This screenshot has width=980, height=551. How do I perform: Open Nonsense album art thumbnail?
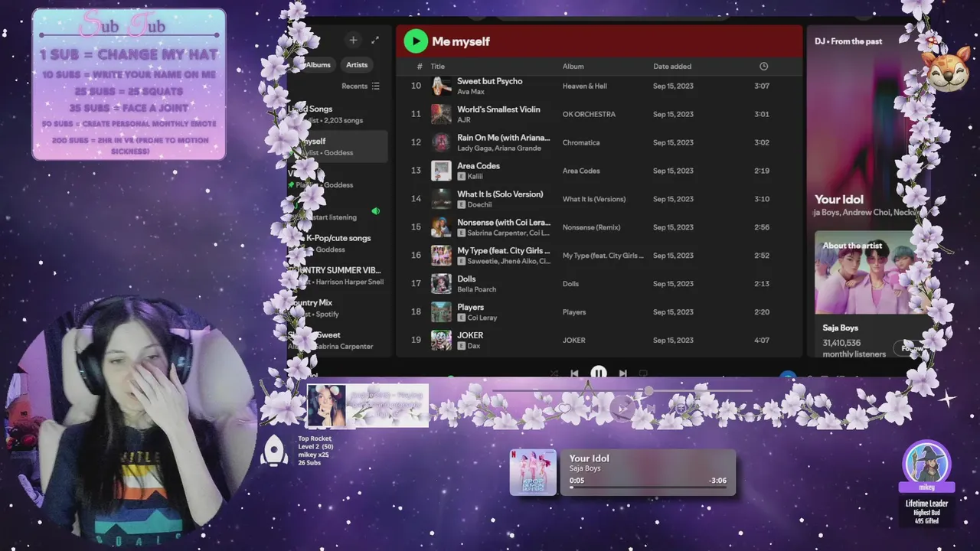click(x=441, y=227)
